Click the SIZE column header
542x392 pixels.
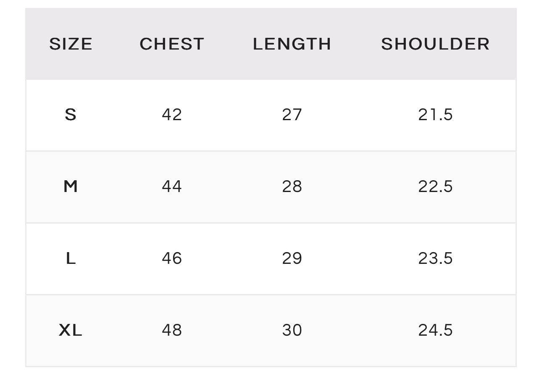[x=71, y=44]
